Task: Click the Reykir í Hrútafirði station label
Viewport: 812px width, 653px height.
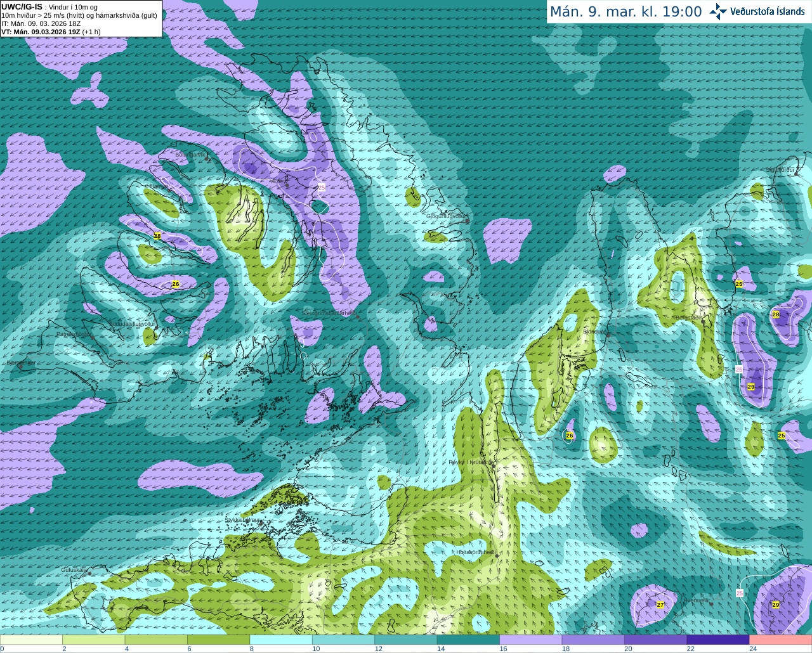Action: pos(470,462)
